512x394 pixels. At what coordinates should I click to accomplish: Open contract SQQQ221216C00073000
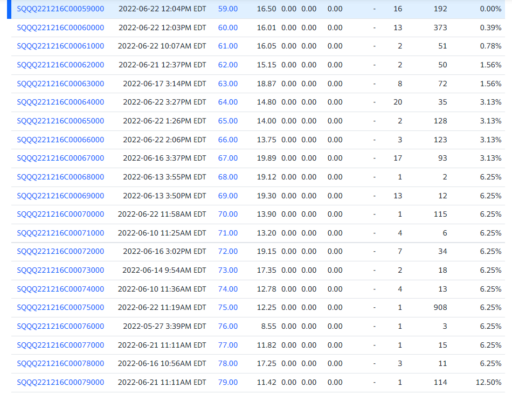pyautogui.click(x=60, y=270)
